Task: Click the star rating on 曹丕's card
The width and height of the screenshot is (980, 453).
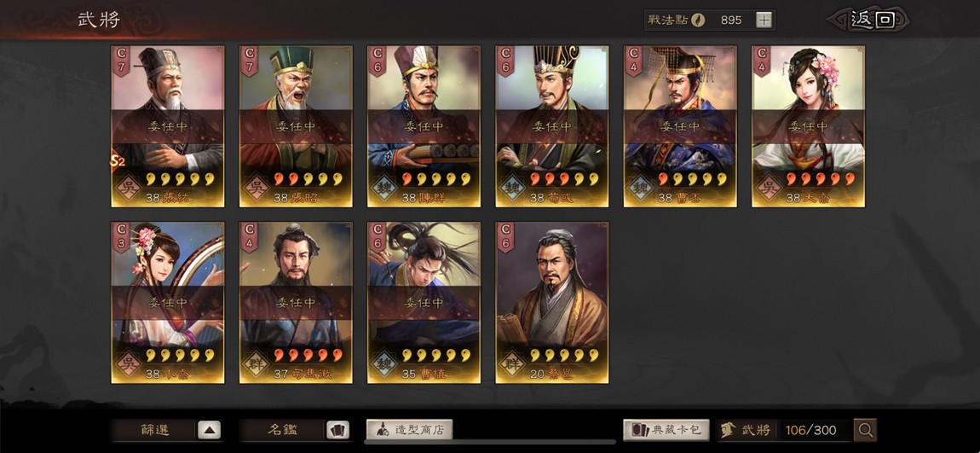Action: (693, 179)
